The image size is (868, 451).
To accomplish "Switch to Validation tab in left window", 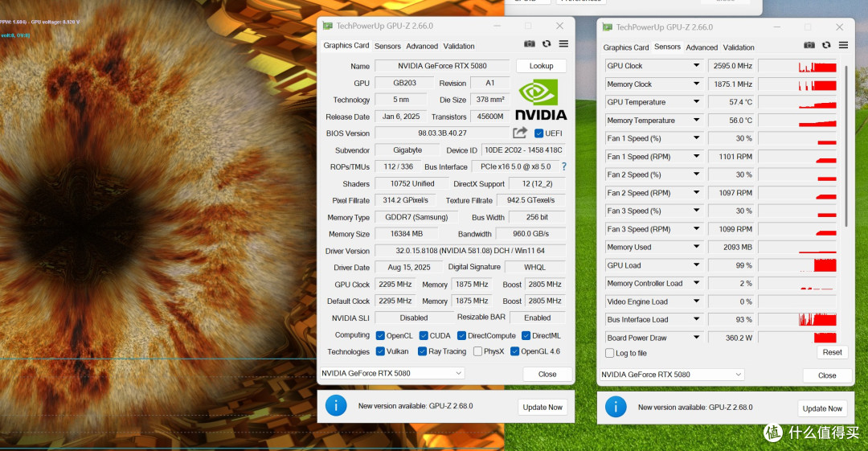I will (459, 46).
